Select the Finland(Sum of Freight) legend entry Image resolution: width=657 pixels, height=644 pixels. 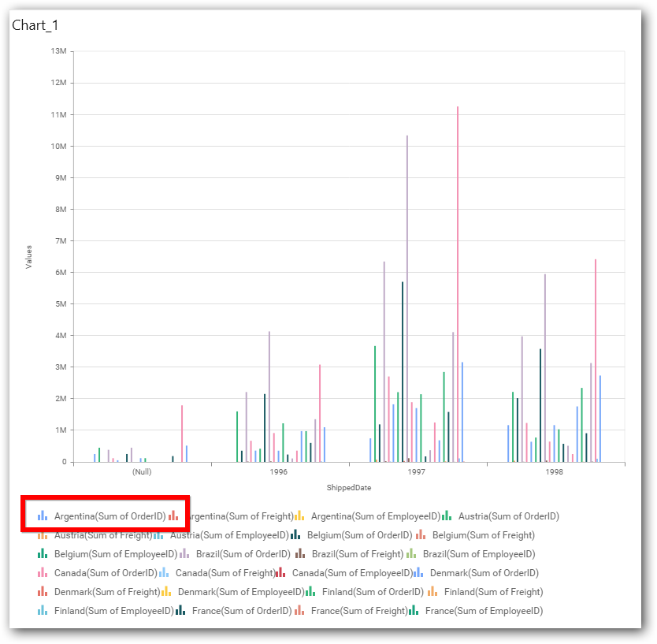[x=493, y=592]
